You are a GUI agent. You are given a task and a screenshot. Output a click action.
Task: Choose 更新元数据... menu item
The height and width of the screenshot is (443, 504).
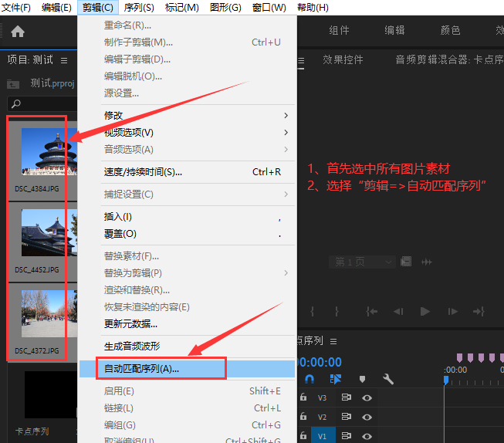(x=187, y=323)
